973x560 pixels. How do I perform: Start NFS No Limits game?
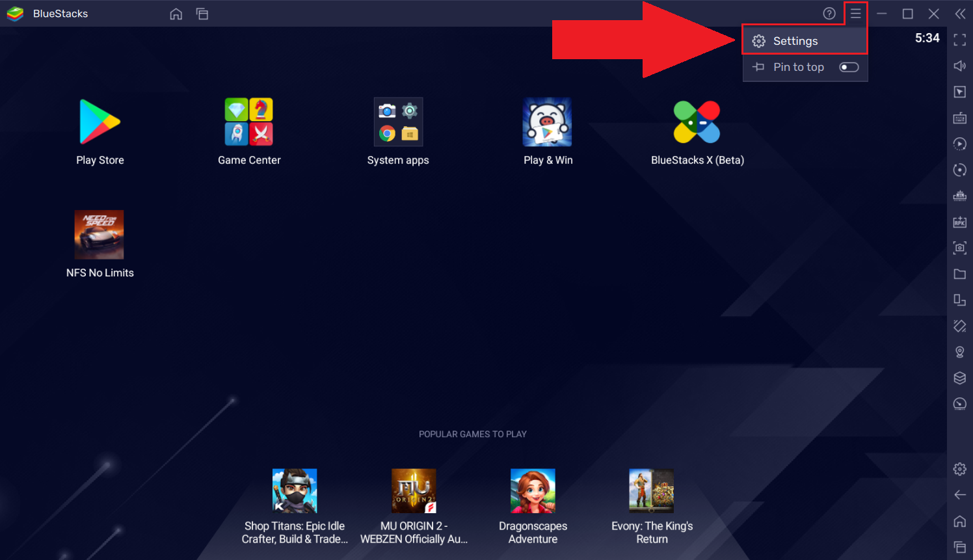[x=99, y=235]
